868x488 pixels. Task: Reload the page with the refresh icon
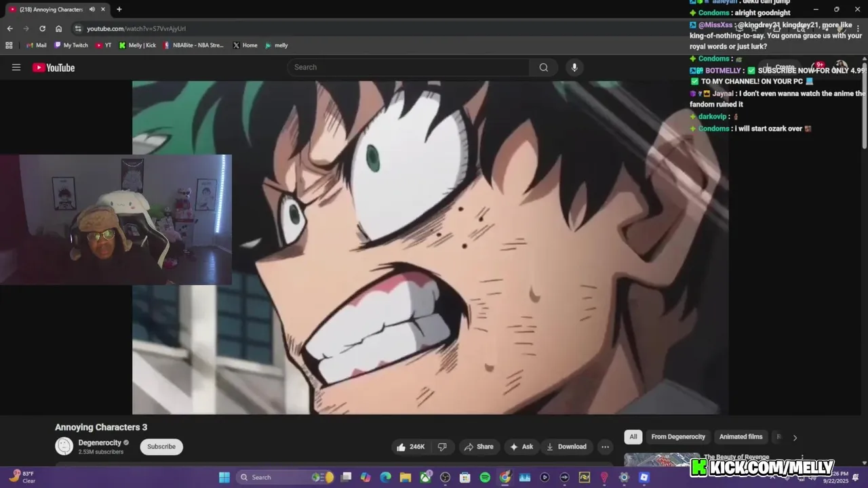pyautogui.click(x=42, y=28)
